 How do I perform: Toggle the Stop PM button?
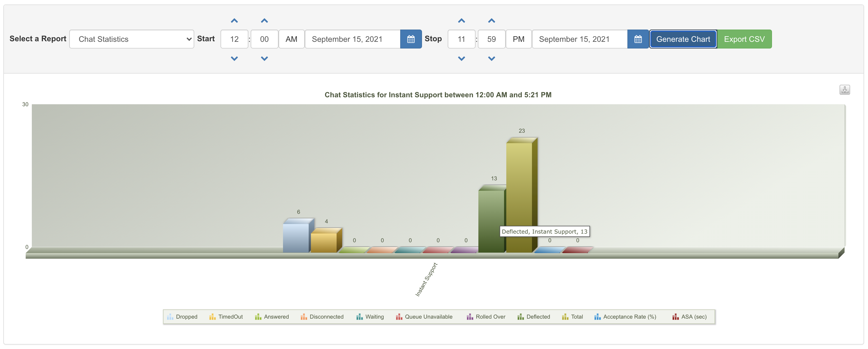(518, 39)
